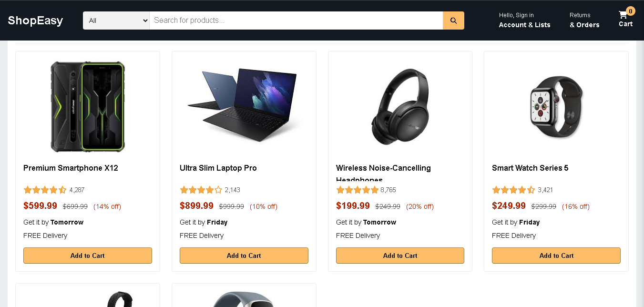The image size is (644, 307).
Task: Open the Ultra Slim Laptop Pro image
Action: pos(244,105)
